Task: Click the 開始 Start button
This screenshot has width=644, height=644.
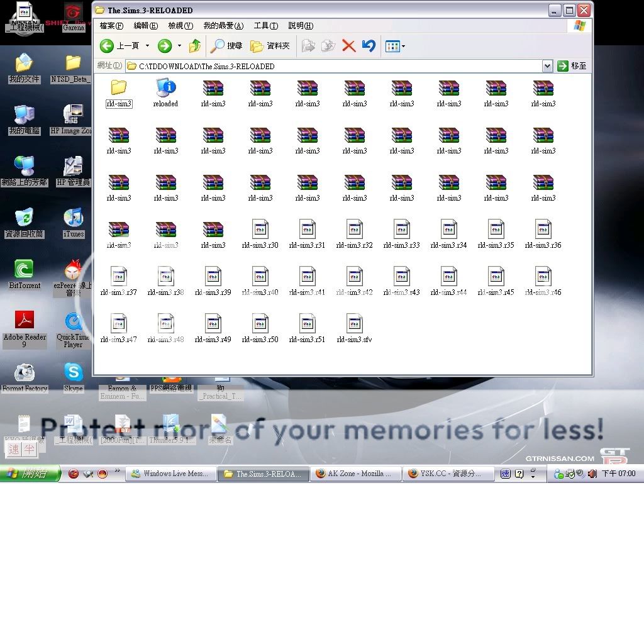Action: pos(30,474)
